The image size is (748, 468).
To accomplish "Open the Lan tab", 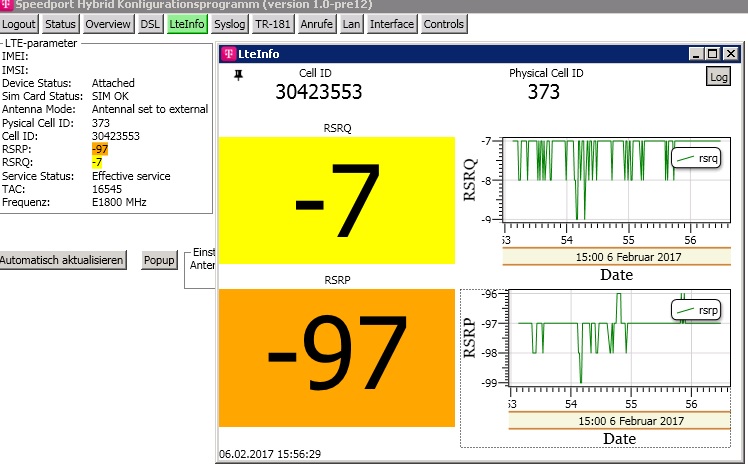I will pyautogui.click(x=351, y=24).
